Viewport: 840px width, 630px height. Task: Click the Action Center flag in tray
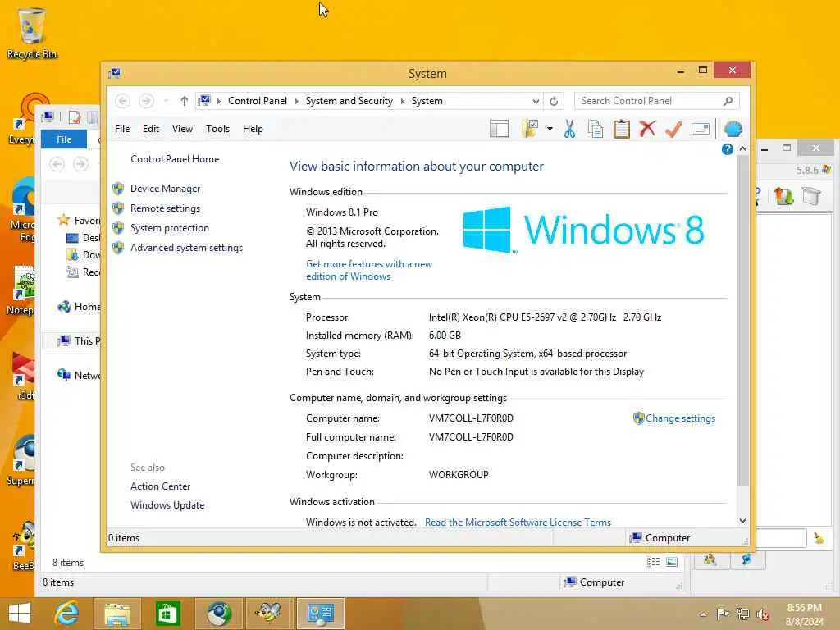[x=723, y=614]
